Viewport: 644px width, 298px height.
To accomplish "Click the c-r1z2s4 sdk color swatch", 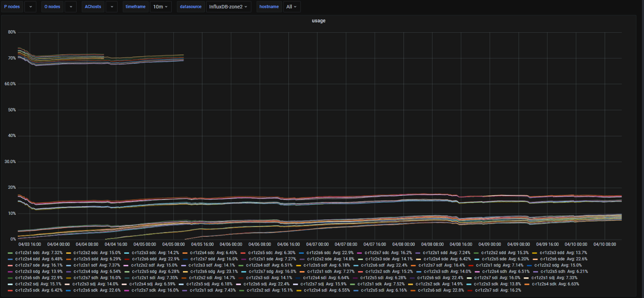I will coord(527,284).
